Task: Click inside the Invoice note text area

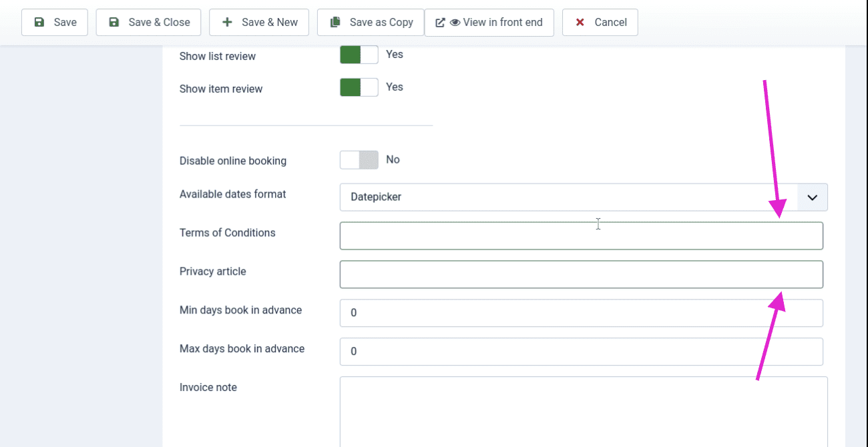Action: click(583, 410)
